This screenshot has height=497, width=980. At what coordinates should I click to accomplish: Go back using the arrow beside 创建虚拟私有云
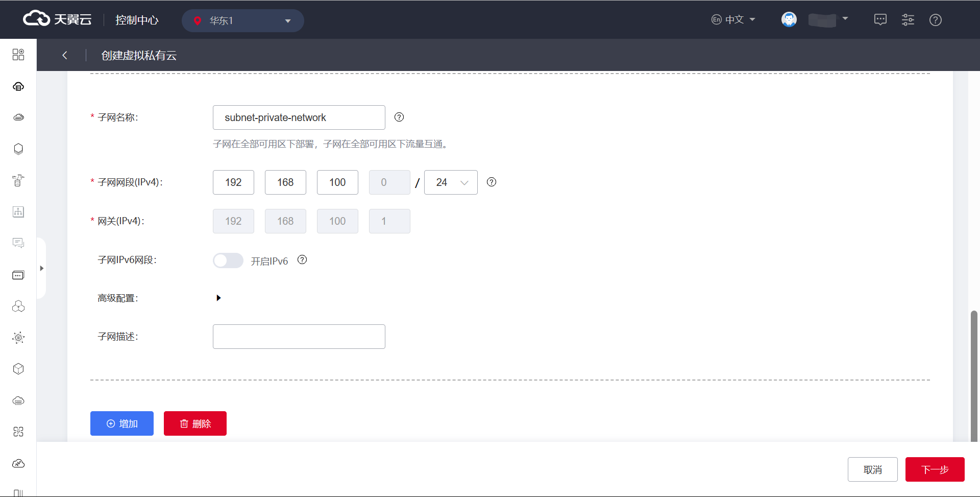[x=65, y=55]
